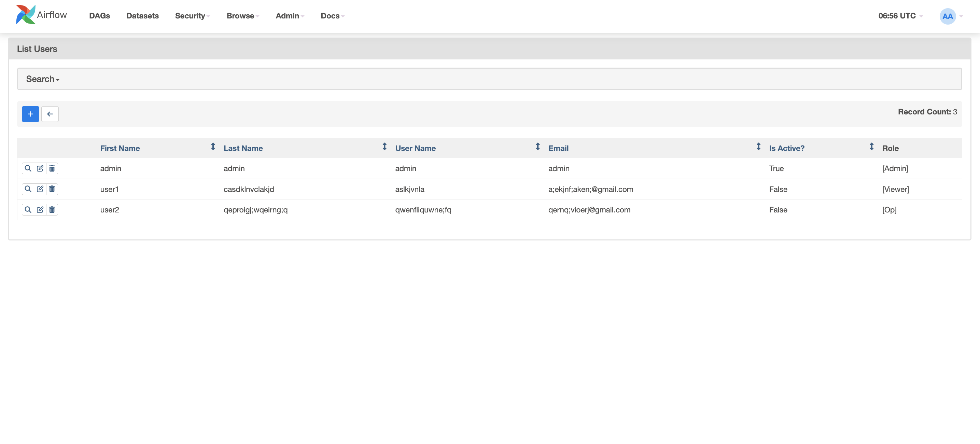Open the user avatar AA dropdown

coord(948,16)
